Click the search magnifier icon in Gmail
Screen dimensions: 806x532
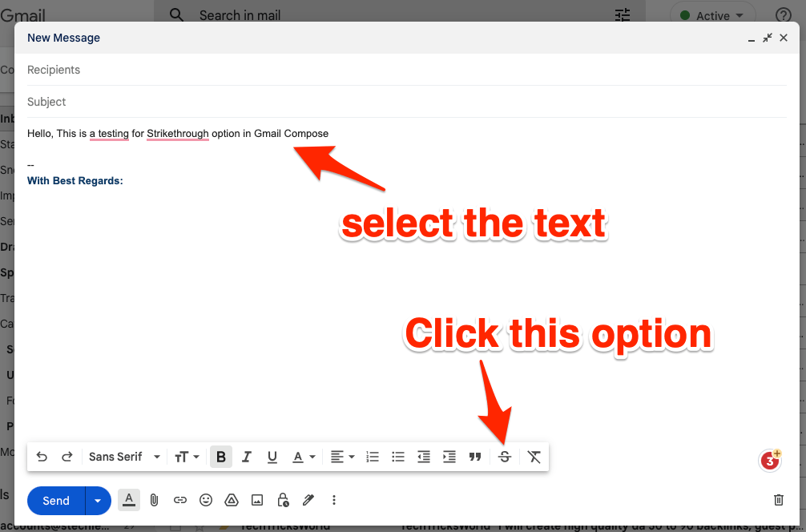click(176, 15)
